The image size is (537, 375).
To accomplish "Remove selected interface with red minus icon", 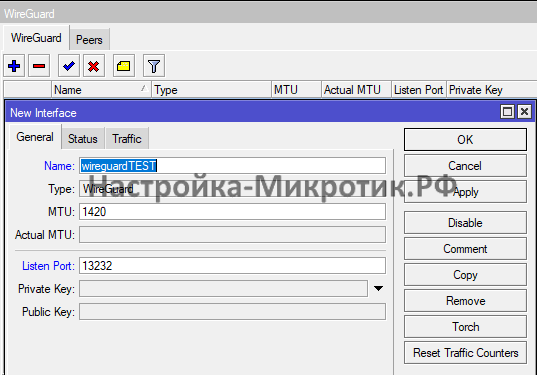I will pyautogui.click(x=39, y=66).
